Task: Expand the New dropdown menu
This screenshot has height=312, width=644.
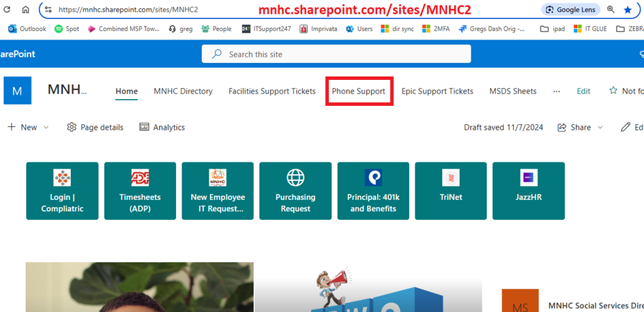Action: click(x=29, y=127)
